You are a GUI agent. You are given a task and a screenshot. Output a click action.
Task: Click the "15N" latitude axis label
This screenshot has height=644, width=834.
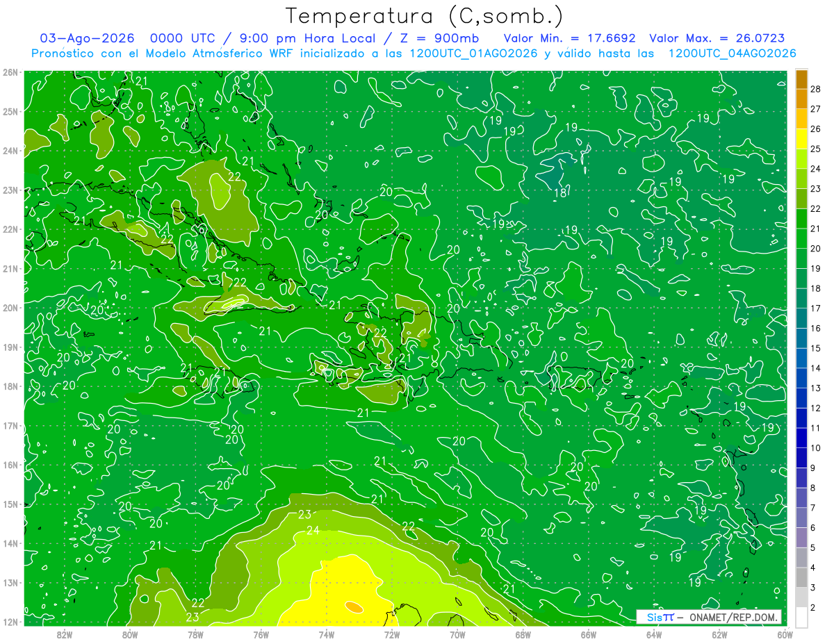[x=10, y=504]
